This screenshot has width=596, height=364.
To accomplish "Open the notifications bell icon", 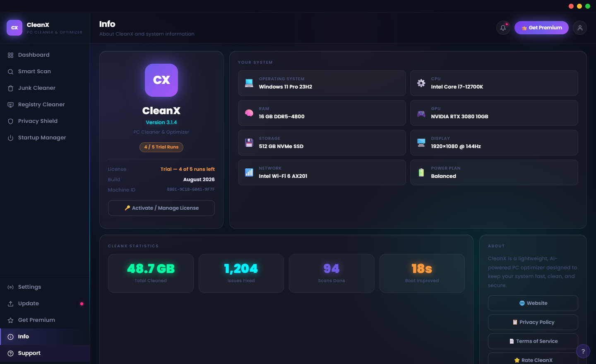I will pos(503,28).
